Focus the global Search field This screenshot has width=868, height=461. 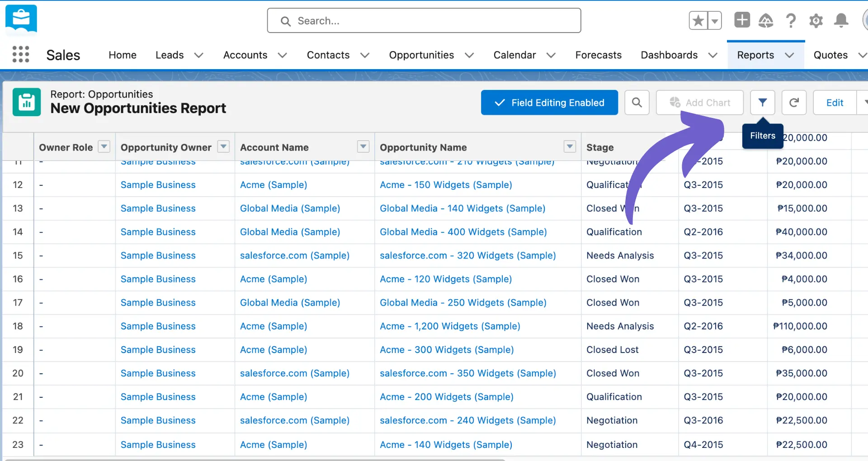[424, 20]
